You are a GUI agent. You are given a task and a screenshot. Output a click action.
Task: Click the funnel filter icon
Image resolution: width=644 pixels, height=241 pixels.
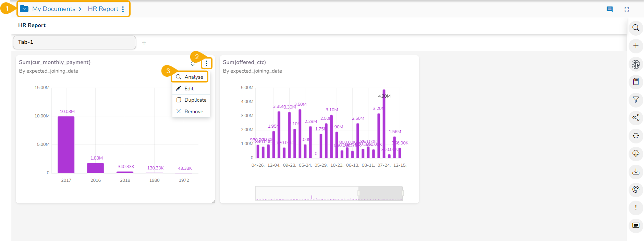(x=635, y=100)
